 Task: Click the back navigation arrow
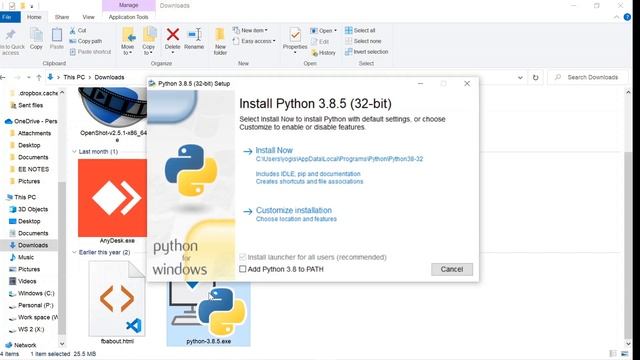pyautogui.click(x=3, y=77)
